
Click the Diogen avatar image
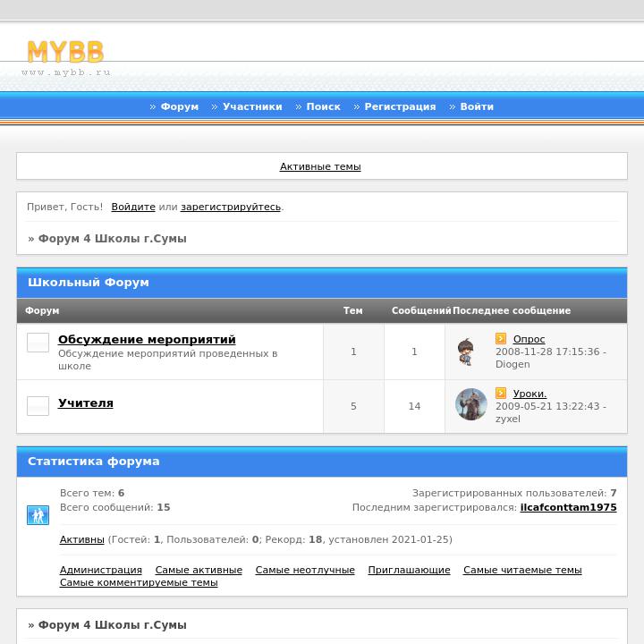[466, 352]
